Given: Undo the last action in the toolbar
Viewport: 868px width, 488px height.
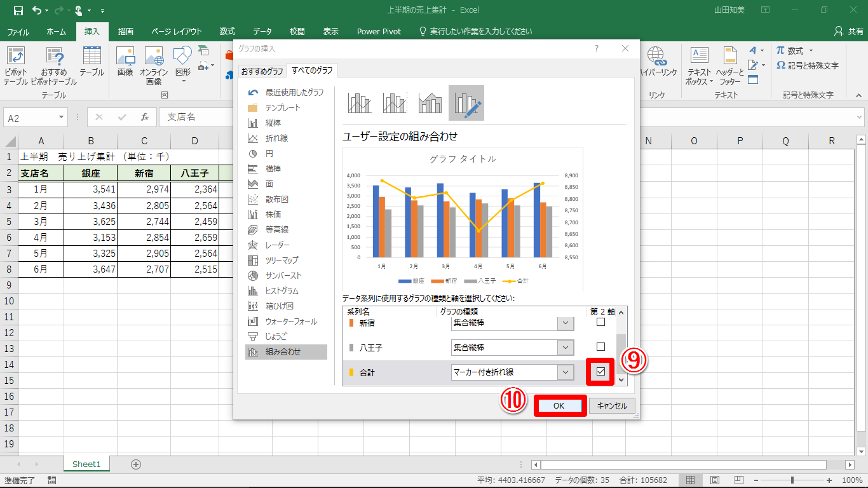Looking at the screenshot, I should pyautogui.click(x=37, y=10).
